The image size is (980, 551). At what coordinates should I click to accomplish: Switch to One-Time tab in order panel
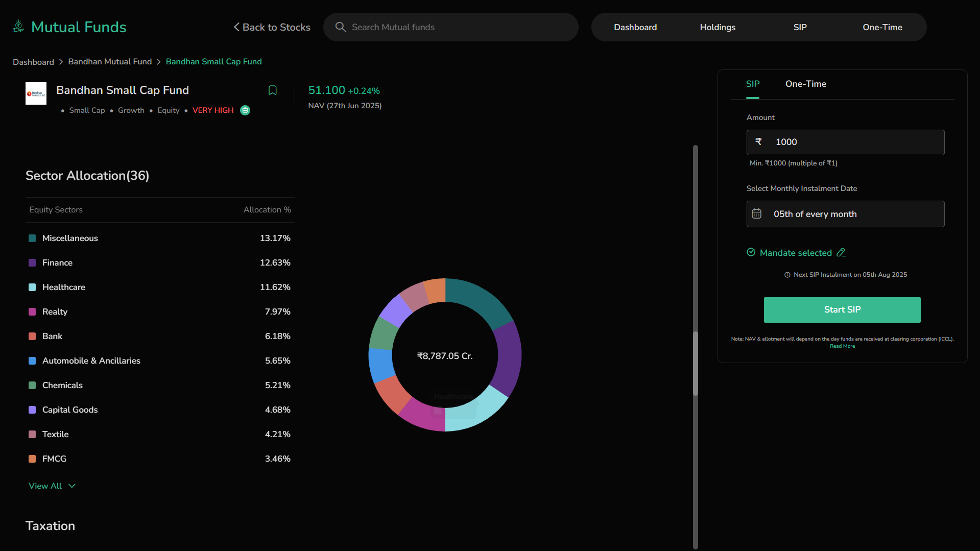click(806, 84)
